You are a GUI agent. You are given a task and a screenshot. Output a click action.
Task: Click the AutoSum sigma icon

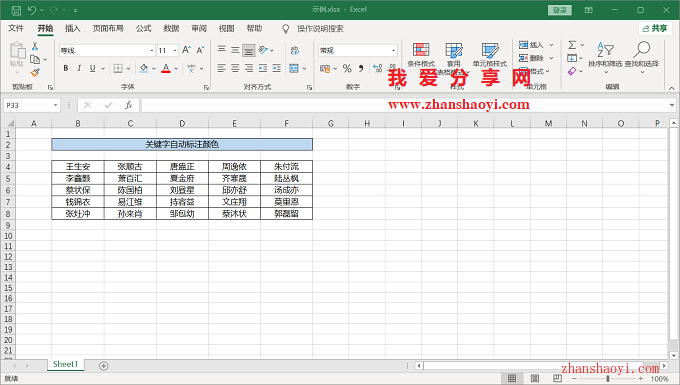(572, 45)
